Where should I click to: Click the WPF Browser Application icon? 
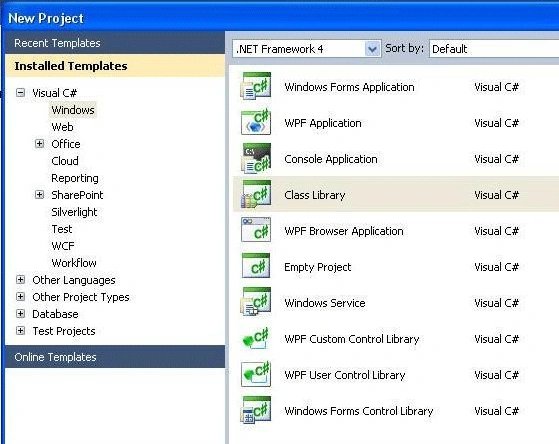tap(256, 230)
